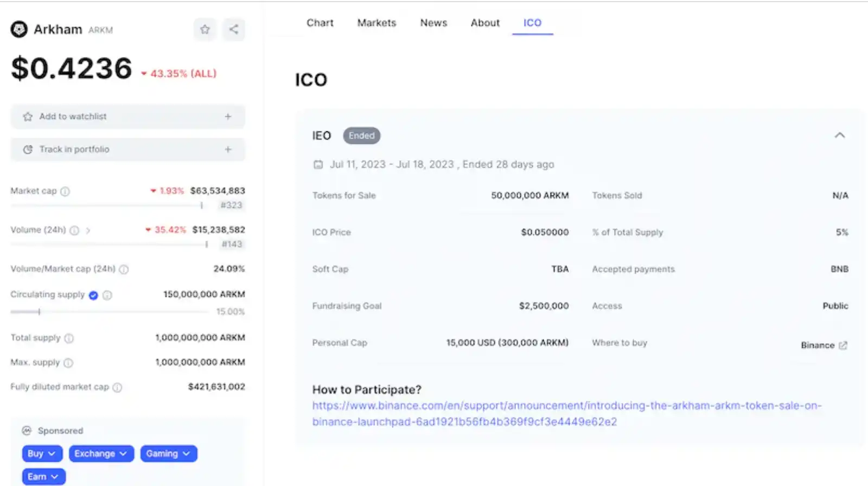Show Fully diluted market cap info icon
Screen dimensions: 868x486
coord(117,387)
